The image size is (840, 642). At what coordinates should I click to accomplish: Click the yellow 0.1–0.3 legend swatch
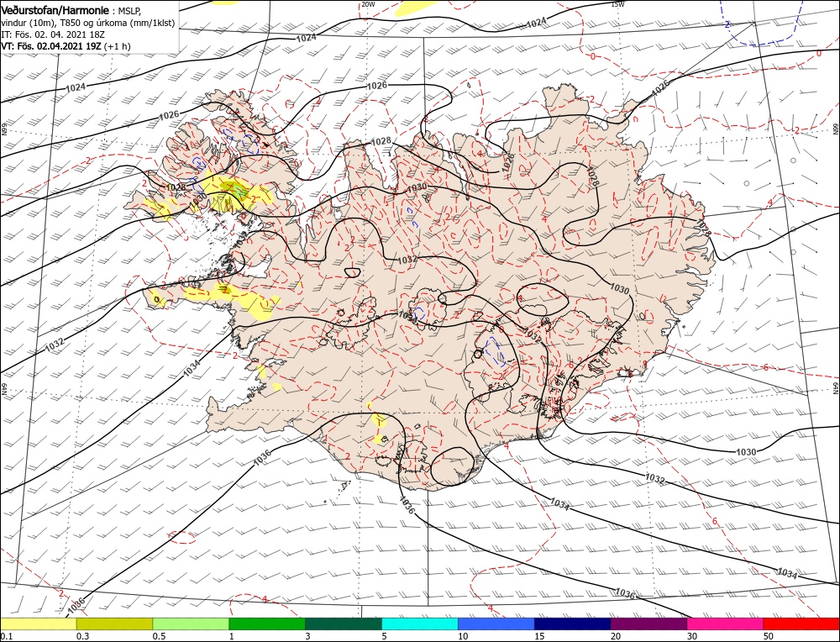[38, 624]
